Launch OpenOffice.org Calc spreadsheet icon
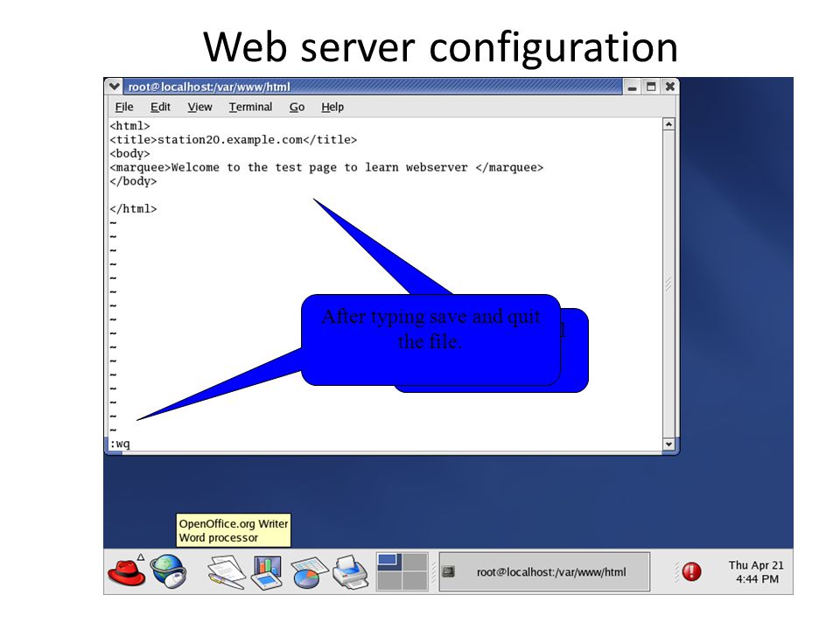 point(309,572)
